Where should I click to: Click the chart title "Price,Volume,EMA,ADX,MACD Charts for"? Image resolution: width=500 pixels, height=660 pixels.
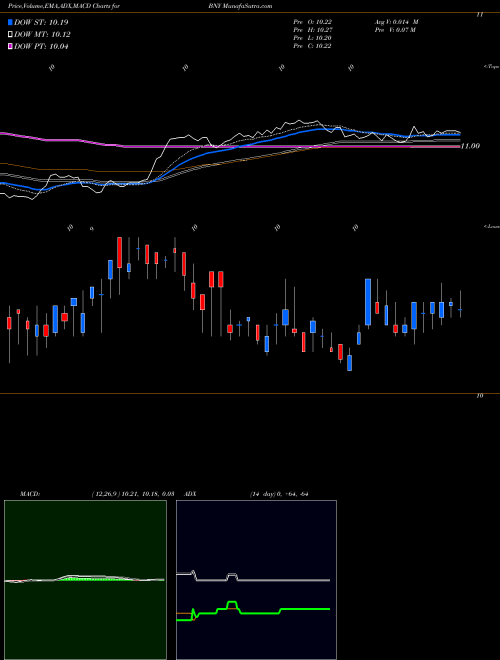(x=64, y=6)
